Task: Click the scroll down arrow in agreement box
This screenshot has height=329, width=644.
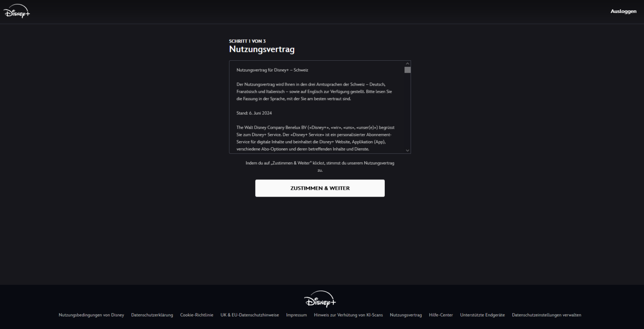Action: 407,150
